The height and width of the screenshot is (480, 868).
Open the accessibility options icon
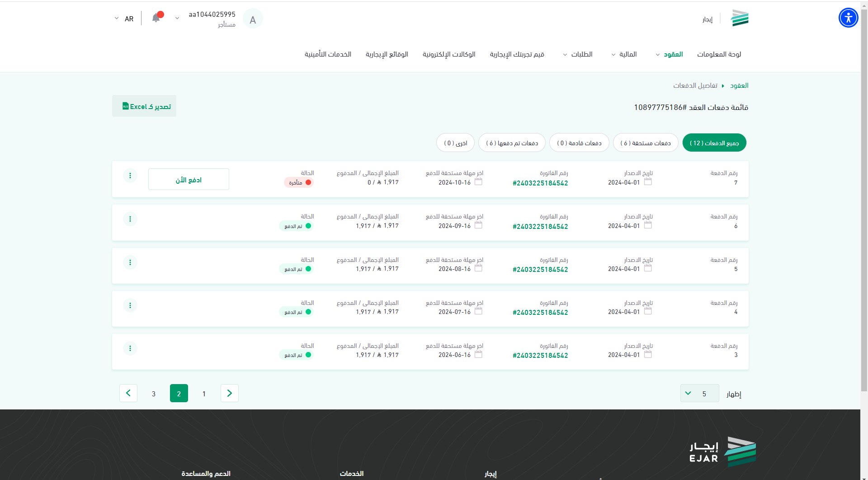(x=848, y=18)
